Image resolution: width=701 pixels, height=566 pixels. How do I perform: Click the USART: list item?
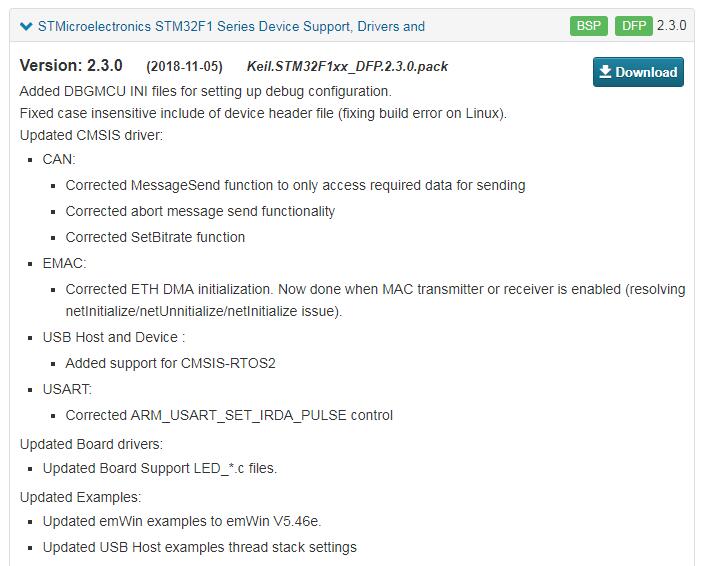pyautogui.click(x=67, y=389)
